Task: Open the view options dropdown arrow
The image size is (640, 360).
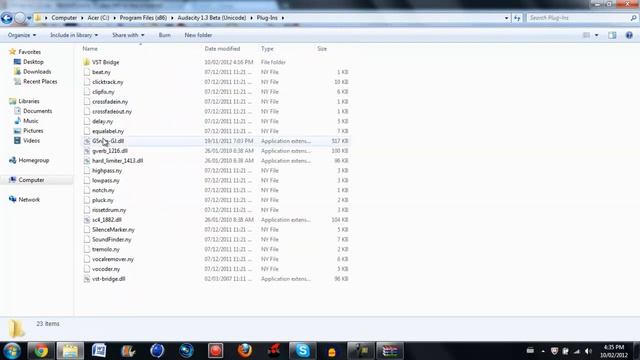Action: coord(596,36)
